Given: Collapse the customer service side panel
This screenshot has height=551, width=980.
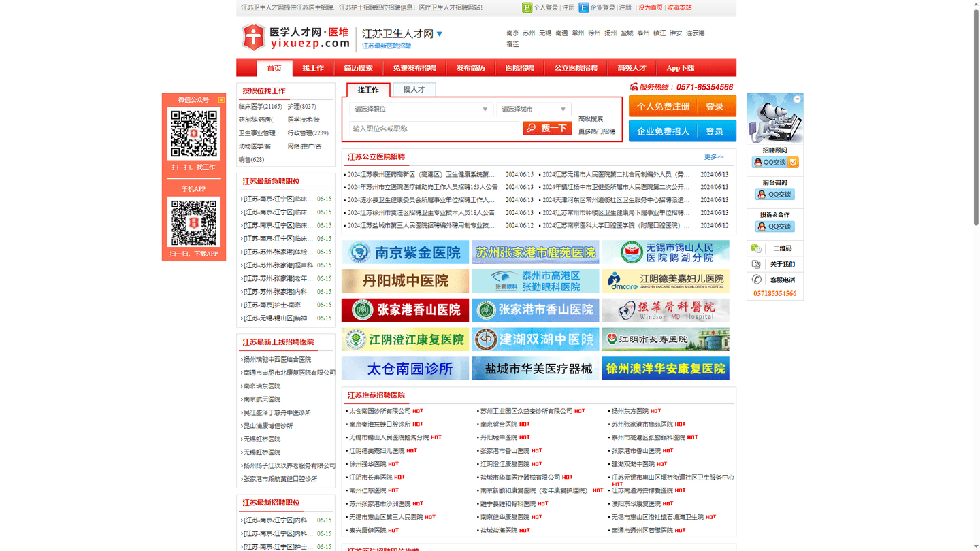Looking at the screenshot, I should point(797,99).
